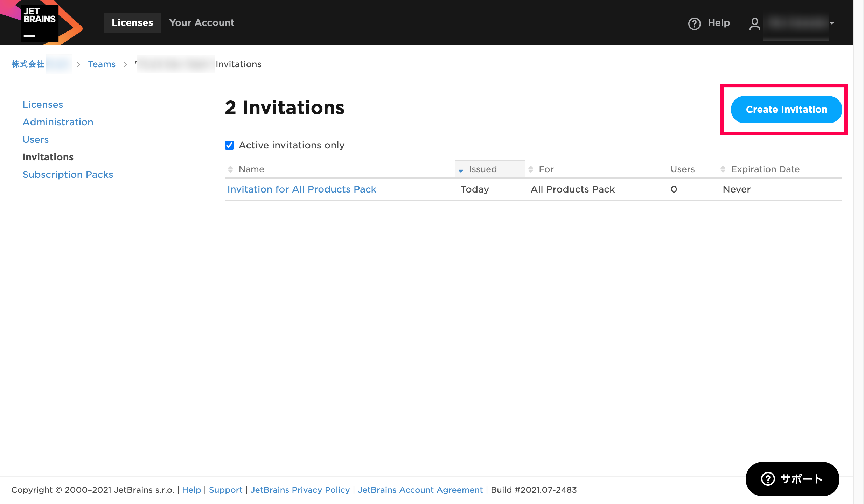This screenshot has width=864, height=504.
Task: Click the 2 Invitations heading
Action: [285, 107]
